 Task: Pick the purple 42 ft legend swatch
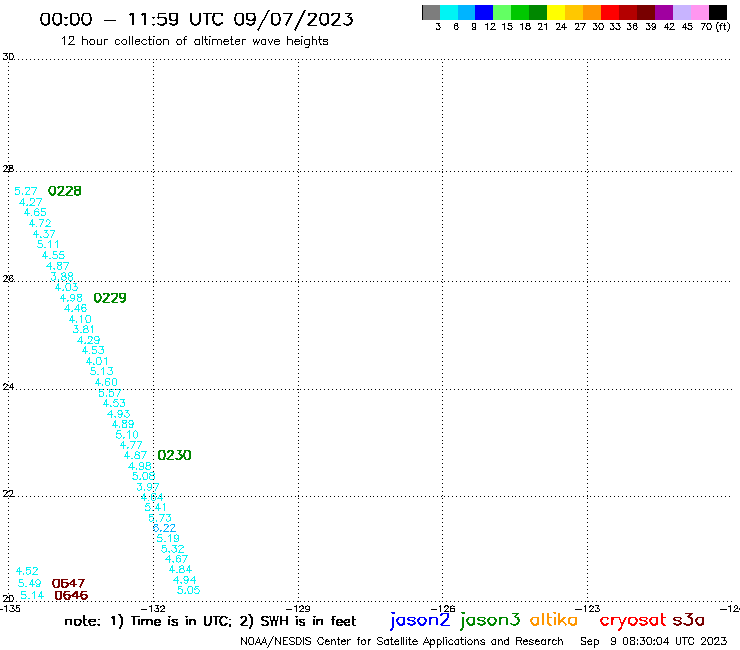(664, 12)
